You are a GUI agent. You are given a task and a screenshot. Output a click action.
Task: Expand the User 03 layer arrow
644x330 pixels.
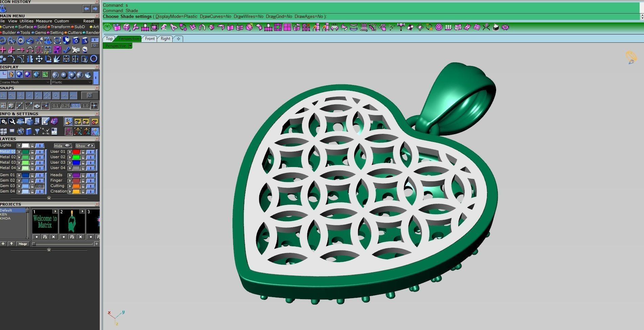[x=70, y=163]
